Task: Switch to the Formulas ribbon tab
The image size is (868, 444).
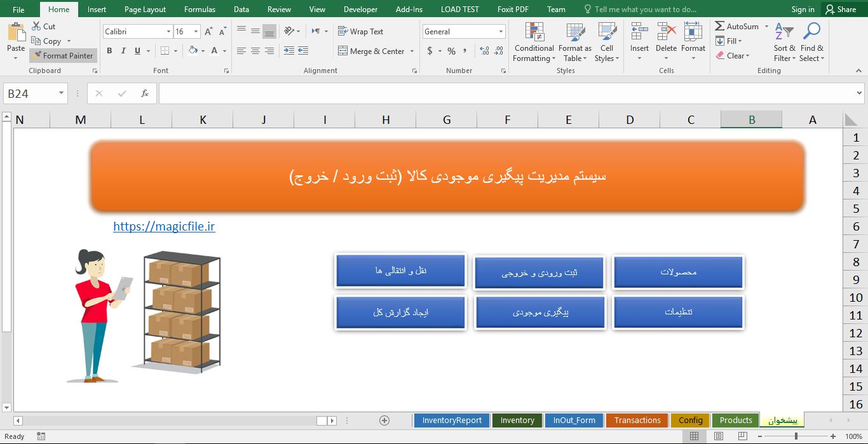Action: click(x=200, y=9)
